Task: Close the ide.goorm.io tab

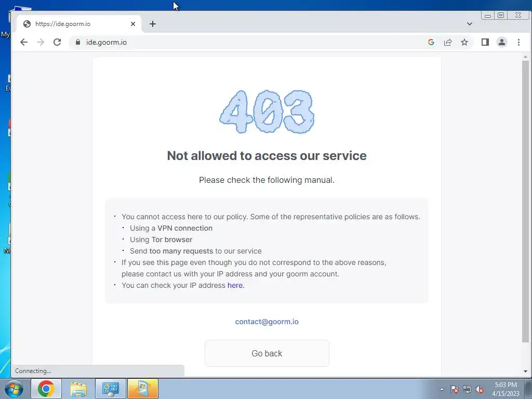Action: [x=132, y=24]
